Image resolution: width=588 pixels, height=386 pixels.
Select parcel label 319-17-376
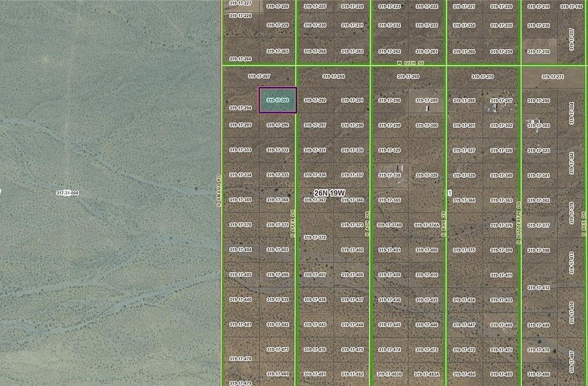point(502,225)
